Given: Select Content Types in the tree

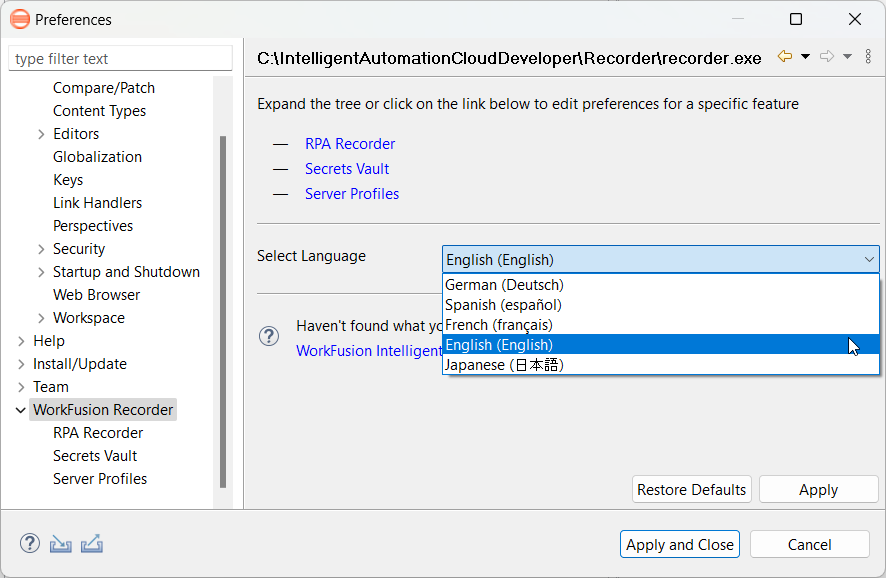Looking at the screenshot, I should (x=99, y=111).
